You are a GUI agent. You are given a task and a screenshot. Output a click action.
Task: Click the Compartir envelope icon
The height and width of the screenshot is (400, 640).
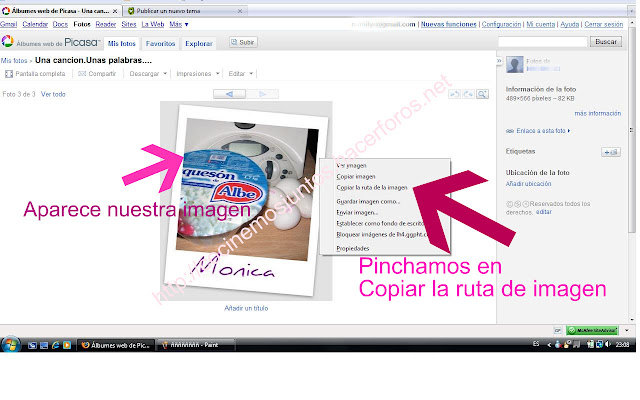click(x=82, y=74)
